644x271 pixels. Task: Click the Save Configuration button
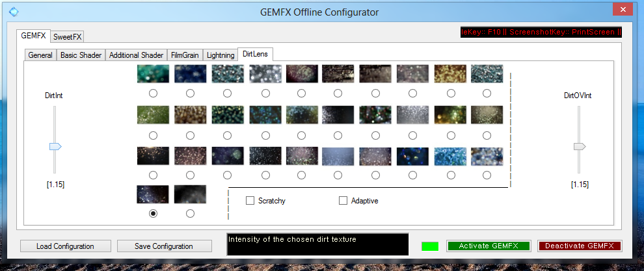(x=164, y=246)
